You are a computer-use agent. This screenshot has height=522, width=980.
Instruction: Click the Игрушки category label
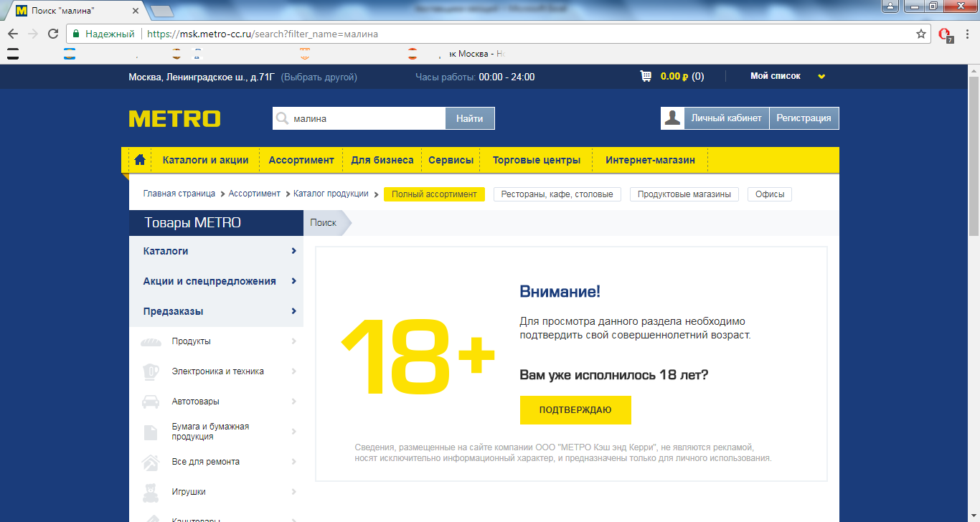[x=189, y=492]
